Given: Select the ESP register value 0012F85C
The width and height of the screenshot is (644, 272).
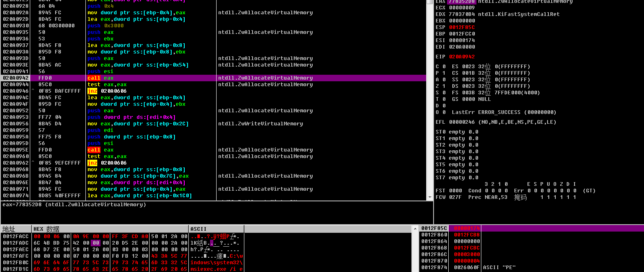Looking at the screenshot, I should [x=462, y=27].
